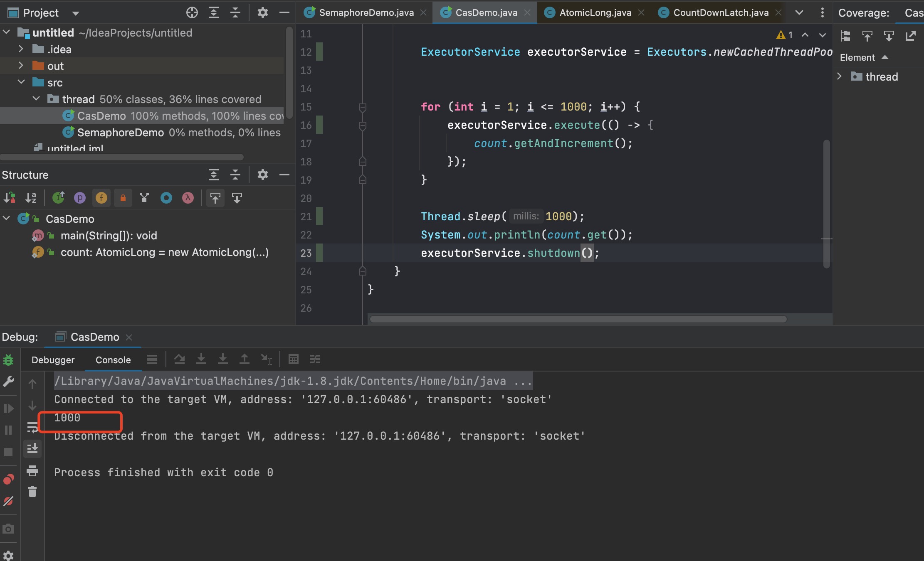This screenshot has height=561, width=924.
Task: Click View Breakpoints red circles icon
Action: point(8,479)
